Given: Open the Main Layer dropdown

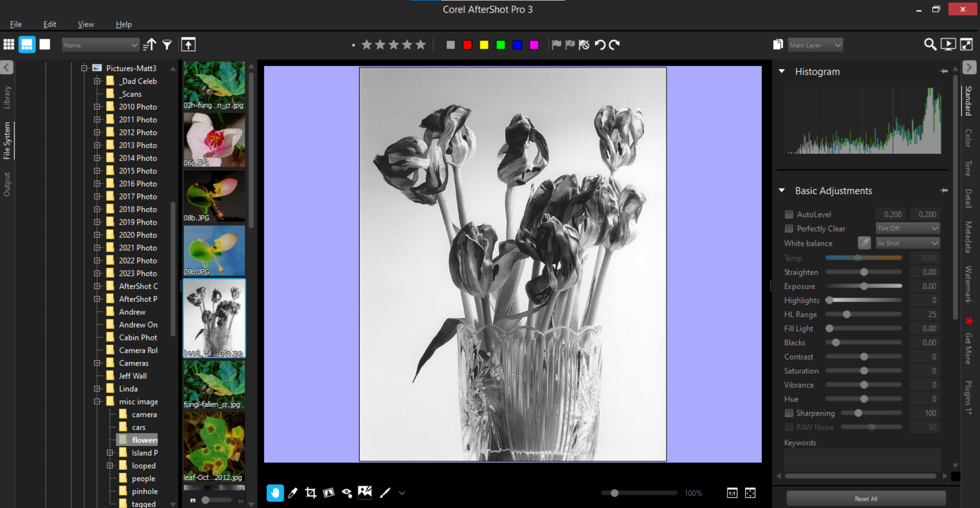Looking at the screenshot, I should click(815, 45).
